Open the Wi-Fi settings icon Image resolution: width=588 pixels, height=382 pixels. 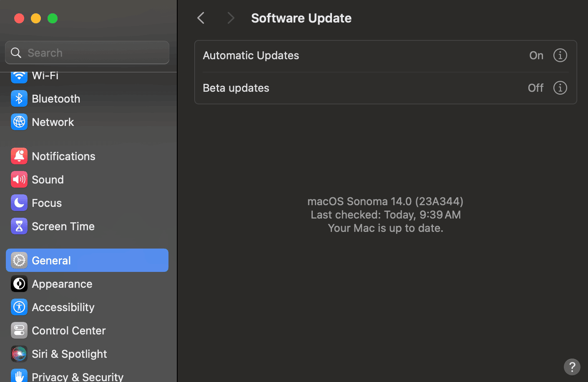pyautogui.click(x=19, y=75)
